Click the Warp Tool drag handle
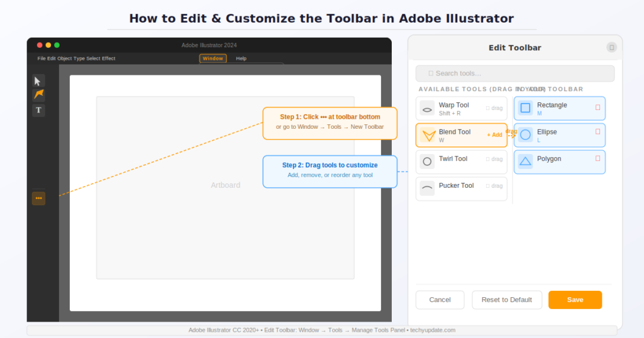Screen dimensions: 644x338 pos(494,108)
